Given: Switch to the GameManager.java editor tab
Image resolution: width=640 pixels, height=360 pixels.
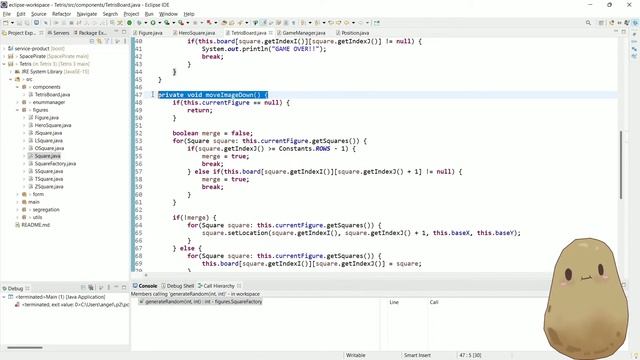Looking at the screenshot, I should pyautogui.click(x=303, y=33).
